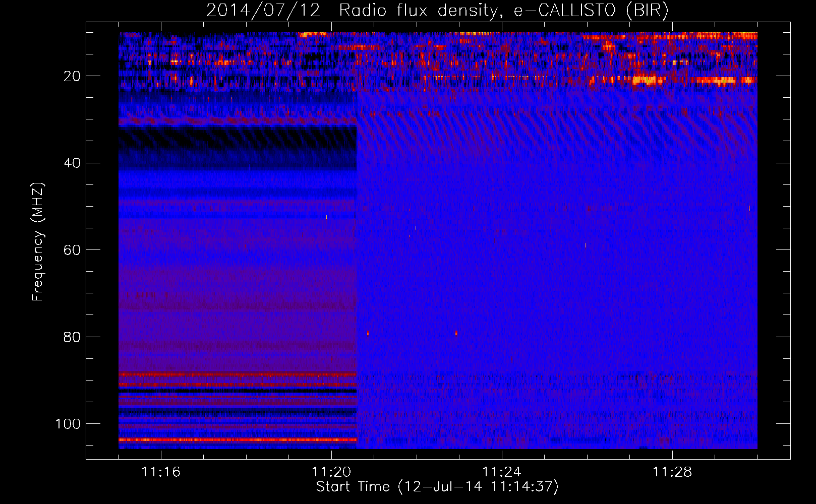
Task: Click the "40" frequency tick label
Action: tap(72, 163)
